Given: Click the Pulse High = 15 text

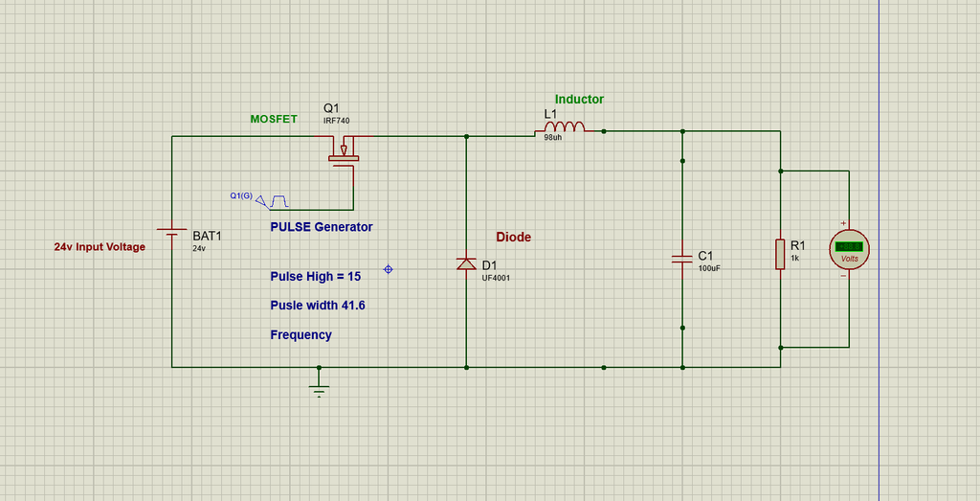Looking at the screenshot, I should (x=316, y=277).
